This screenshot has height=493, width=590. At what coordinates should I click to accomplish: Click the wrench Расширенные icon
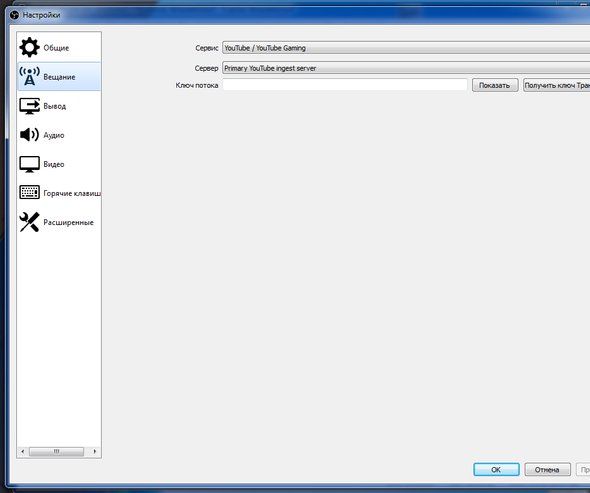29,222
